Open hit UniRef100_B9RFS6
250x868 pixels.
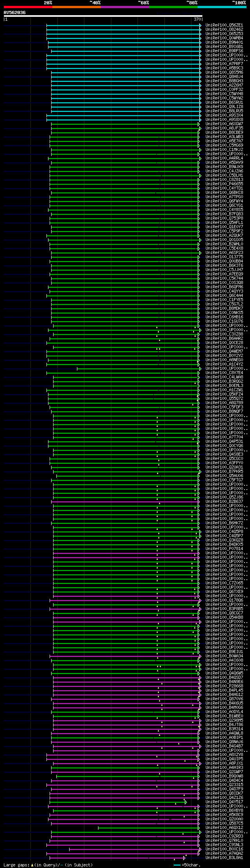click(x=224, y=51)
